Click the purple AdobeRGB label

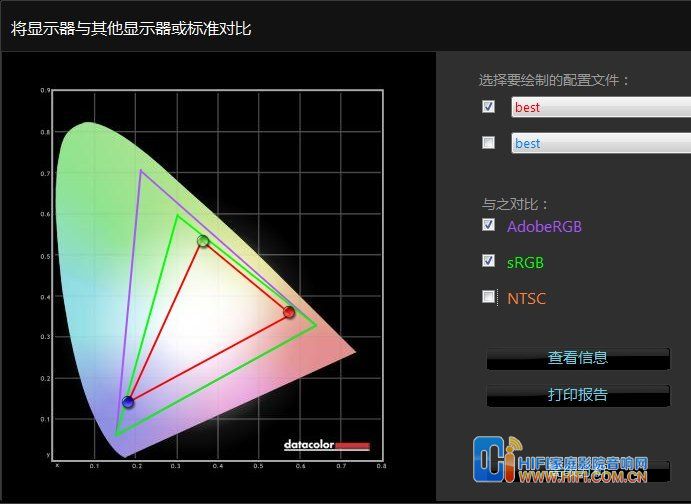544,226
